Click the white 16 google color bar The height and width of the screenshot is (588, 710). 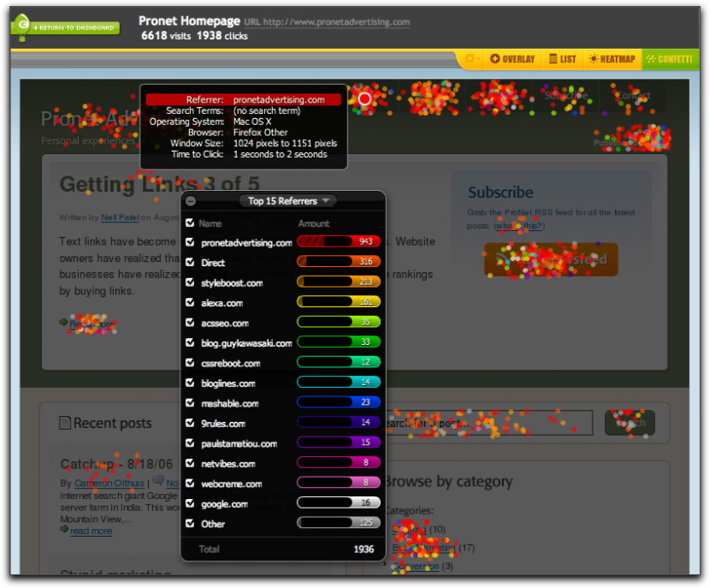[338, 502]
